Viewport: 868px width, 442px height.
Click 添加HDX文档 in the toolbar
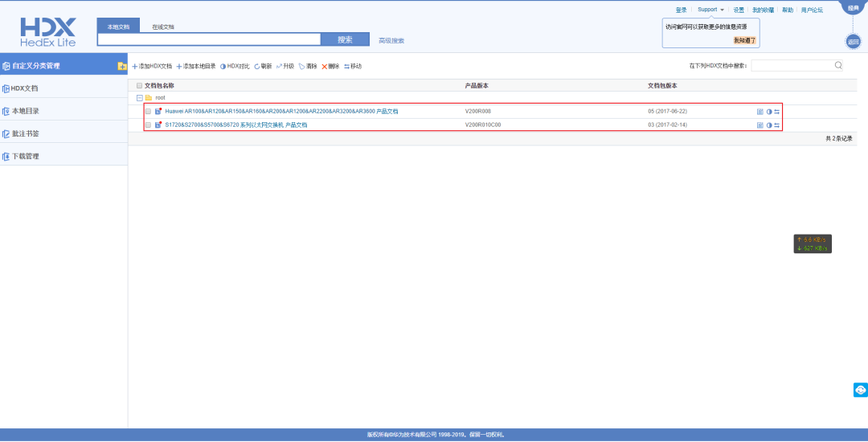pos(152,67)
